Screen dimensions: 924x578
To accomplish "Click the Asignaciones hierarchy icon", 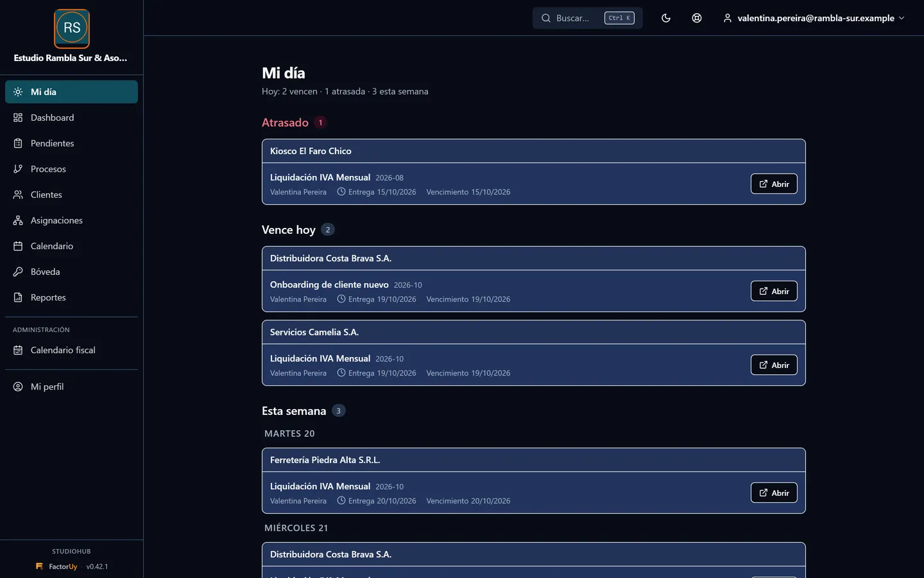I will point(18,220).
